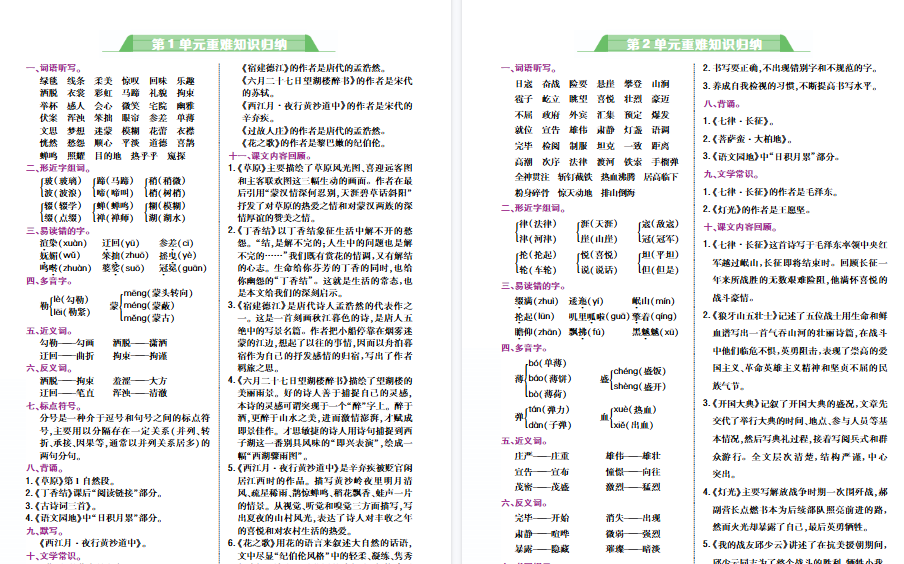Click the line '《过故人庄》的作者是唐代的孟浩然。'

[x=312, y=131]
